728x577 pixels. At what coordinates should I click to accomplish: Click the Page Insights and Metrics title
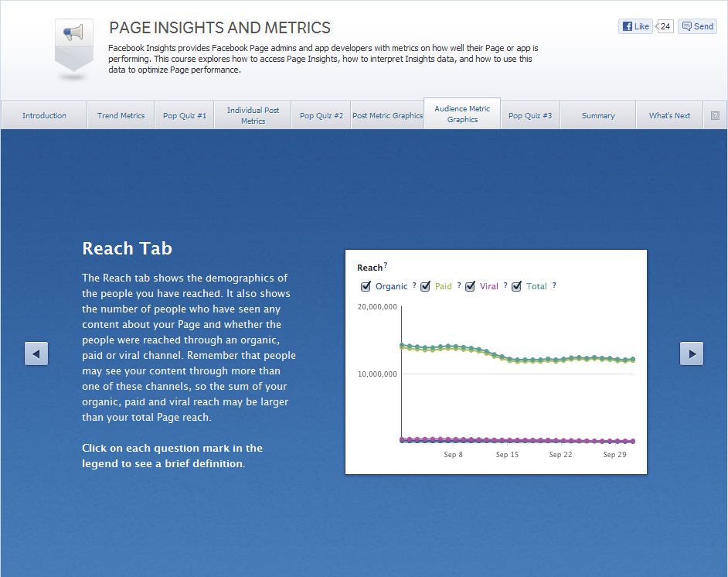pos(219,28)
